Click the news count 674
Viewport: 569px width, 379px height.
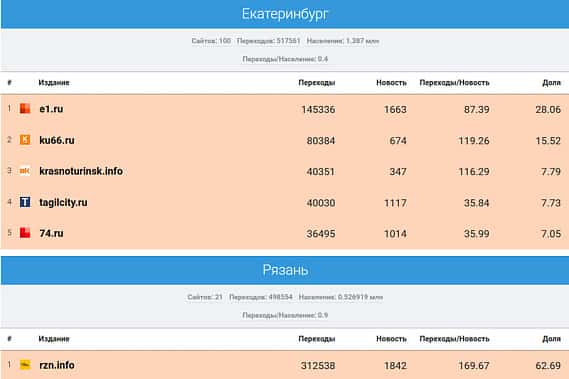click(x=398, y=140)
